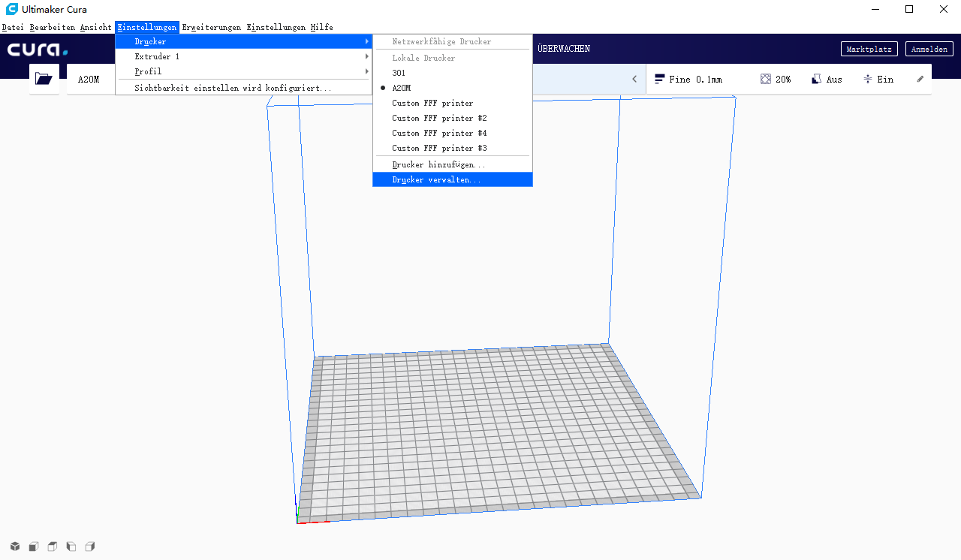Click the adhesion Ein icon
Viewport: 961px width, 560px height.
(x=868, y=79)
